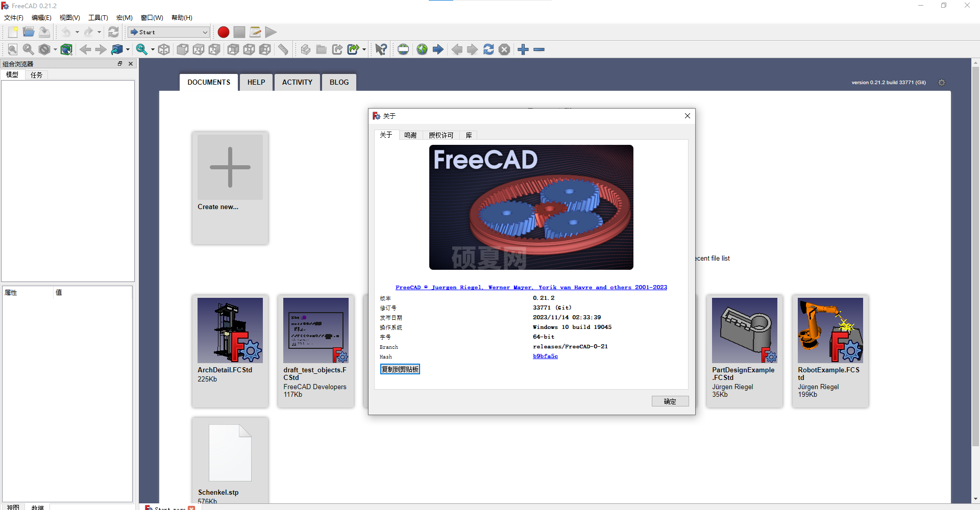Image resolution: width=980 pixels, height=510 pixels.
Task: Expand the Redo history dropdown arrow
Action: [99, 32]
